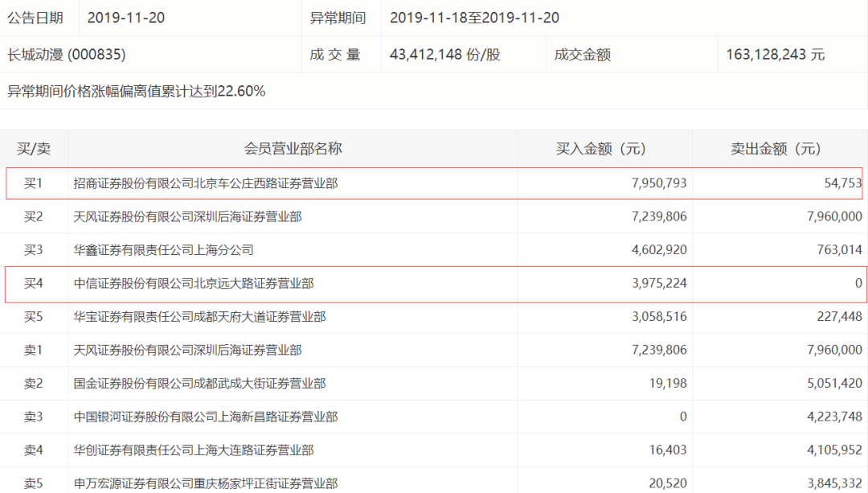
Task: Select the volume "43,412,148 份/股"
Action: point(445,54)
